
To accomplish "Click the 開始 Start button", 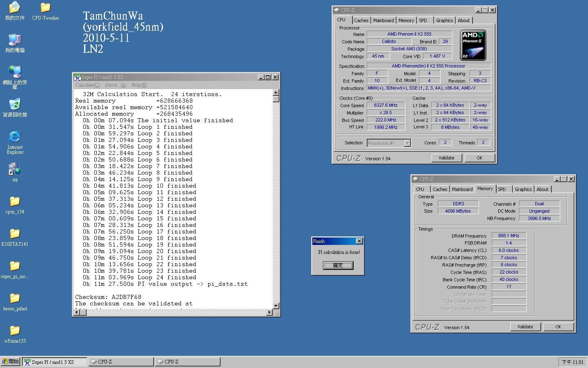I will [10, 362].
